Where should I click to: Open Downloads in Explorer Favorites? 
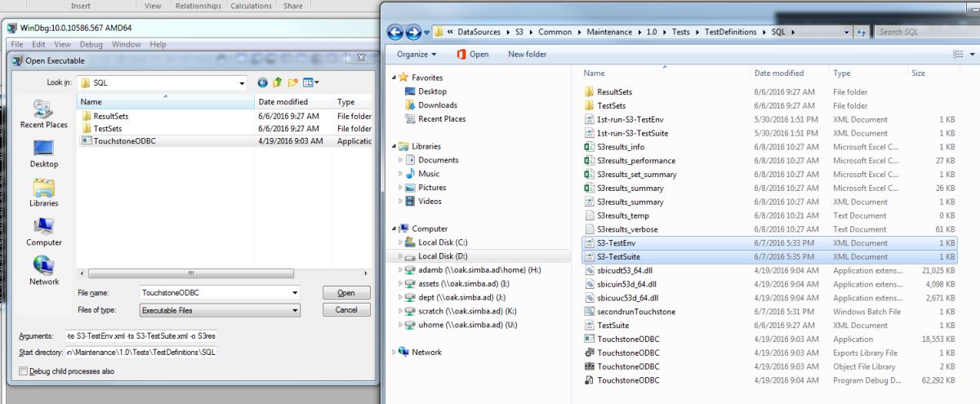tap(438, 105)
